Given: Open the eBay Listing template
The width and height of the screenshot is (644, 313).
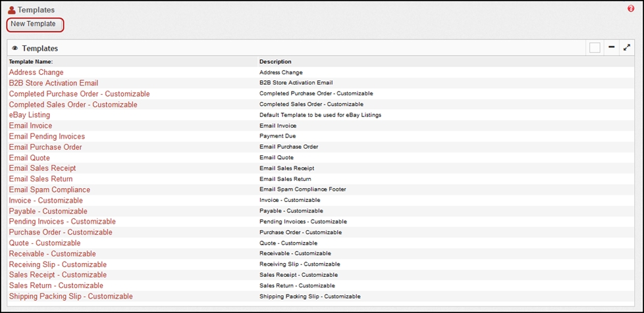Looking at the screenshot, I should click(30, 115).
